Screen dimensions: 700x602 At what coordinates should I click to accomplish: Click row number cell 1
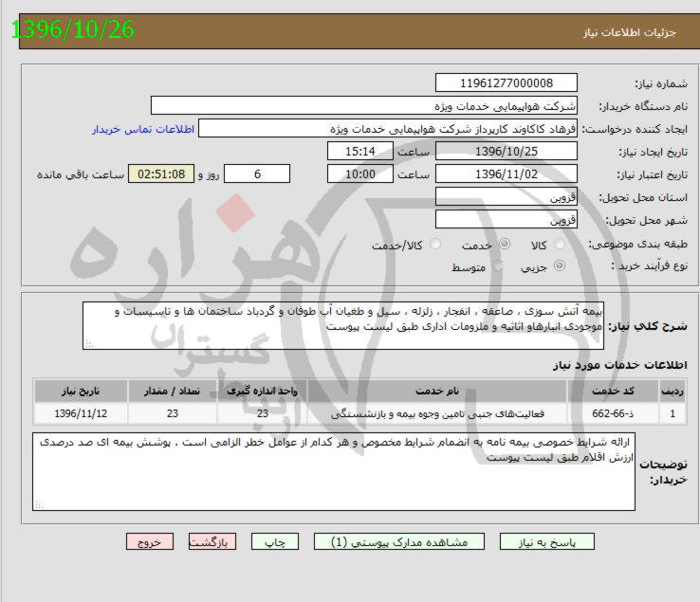tap(672, 413)
